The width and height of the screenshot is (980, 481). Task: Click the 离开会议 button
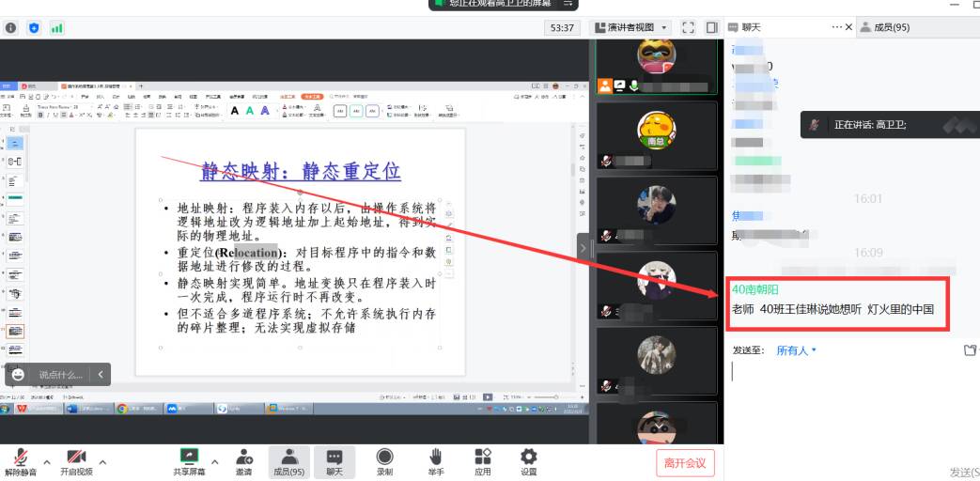point(685,463)
